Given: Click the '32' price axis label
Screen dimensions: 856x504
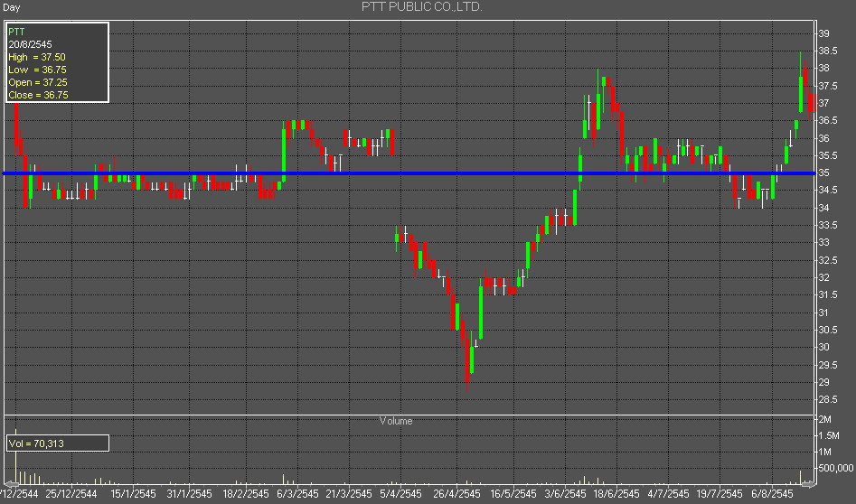Looking at the screenshot, I should 823,277.
